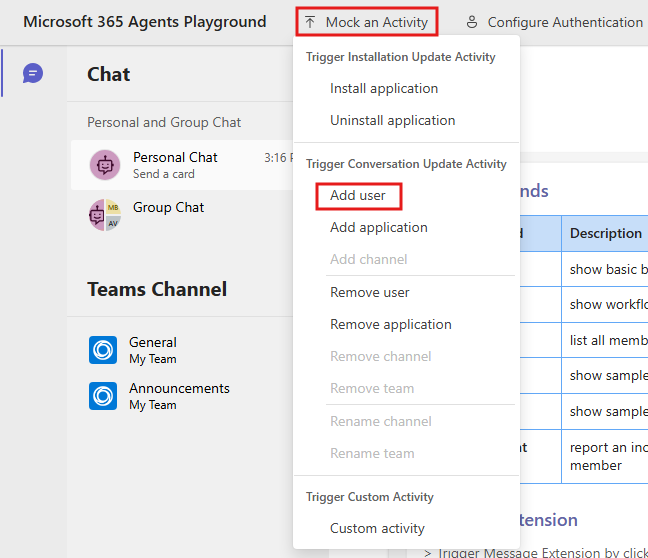
Task: Click the person icon beside Configure Authentication
Action: point(472,22)
